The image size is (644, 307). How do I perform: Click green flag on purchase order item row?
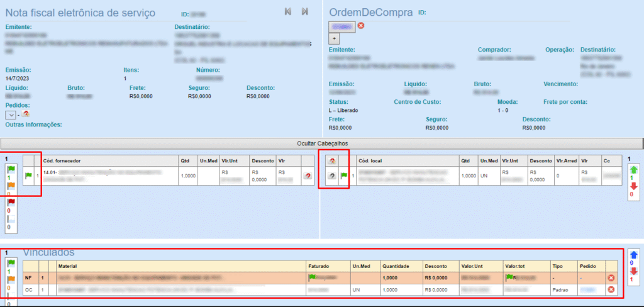[x=343, y=176]
